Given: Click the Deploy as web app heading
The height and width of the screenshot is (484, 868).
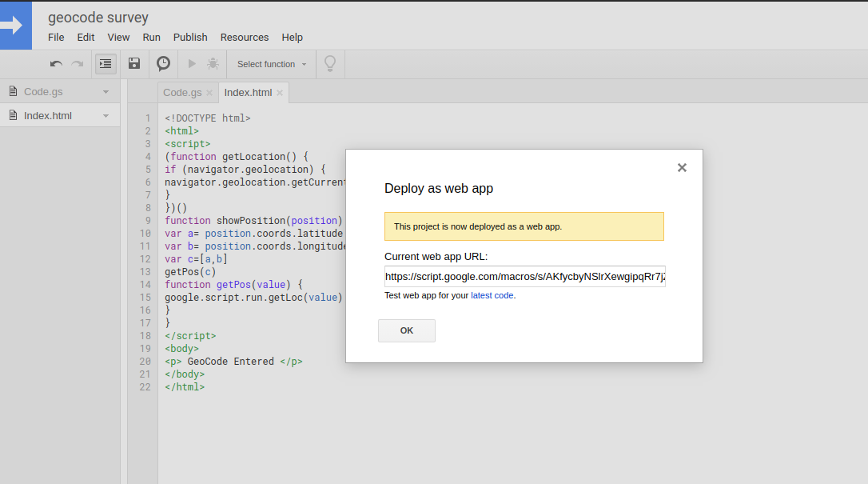Looking at the screenshot, I should [439, 188].
